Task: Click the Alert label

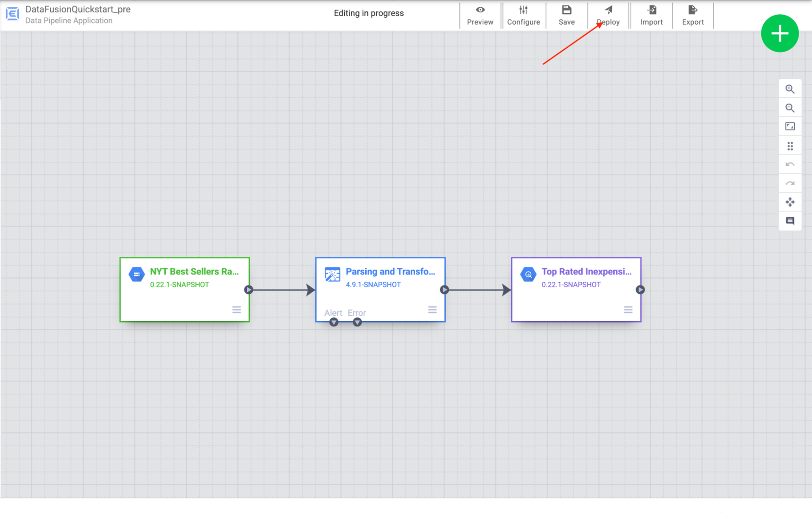Action: click(x=333, y=312)
